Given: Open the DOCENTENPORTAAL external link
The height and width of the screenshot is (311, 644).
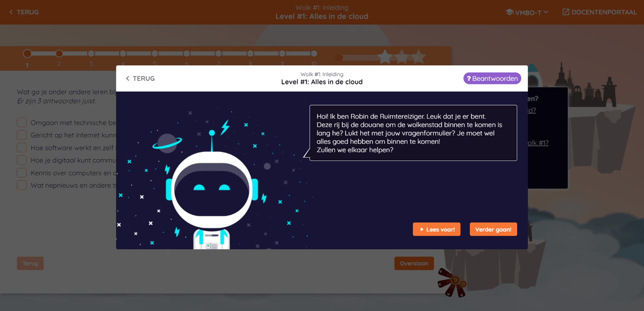Looking at the screenshot, I should pyautogui.click(x=599, y=12).
